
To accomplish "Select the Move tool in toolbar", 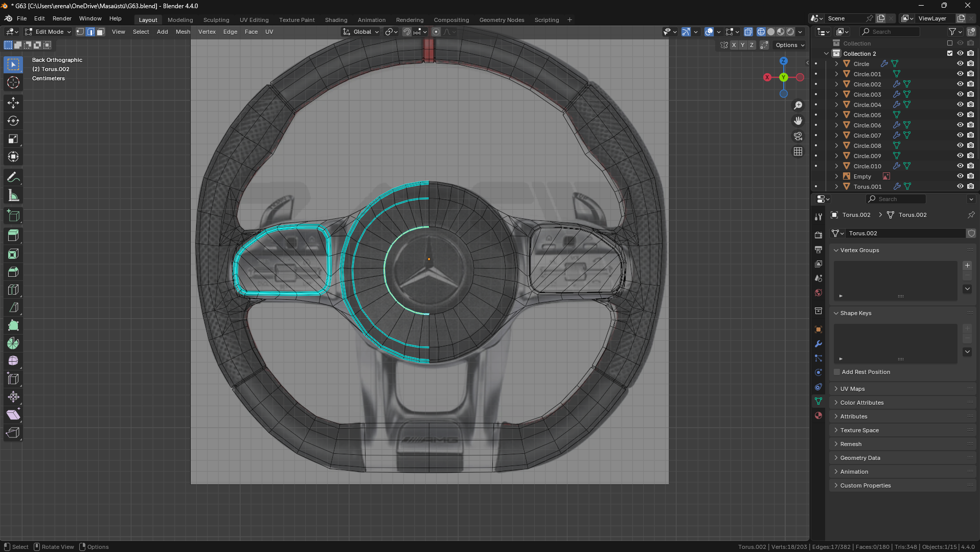I will click(x=13, y=103).
